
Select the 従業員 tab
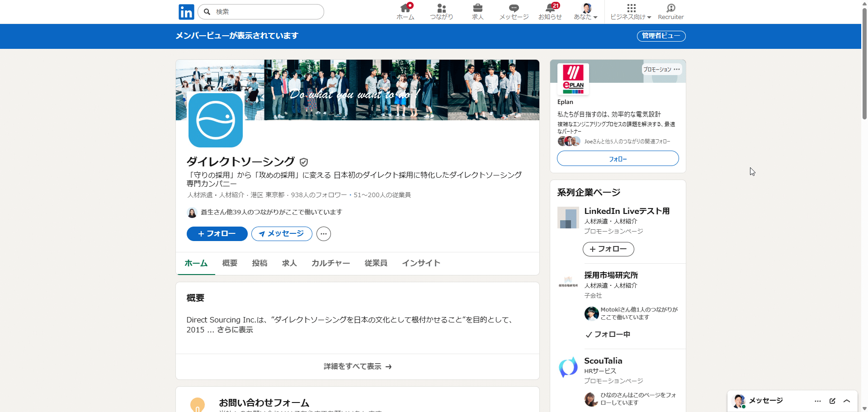click(376, 263)
